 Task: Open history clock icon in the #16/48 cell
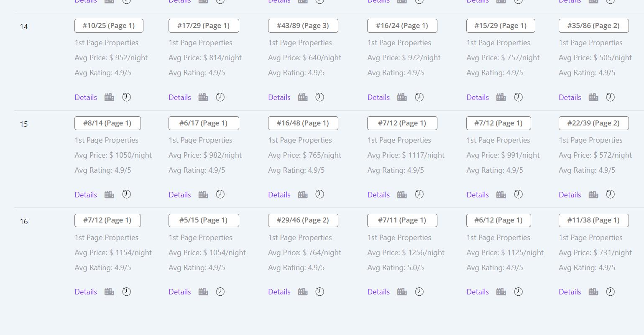coord(319,194)
